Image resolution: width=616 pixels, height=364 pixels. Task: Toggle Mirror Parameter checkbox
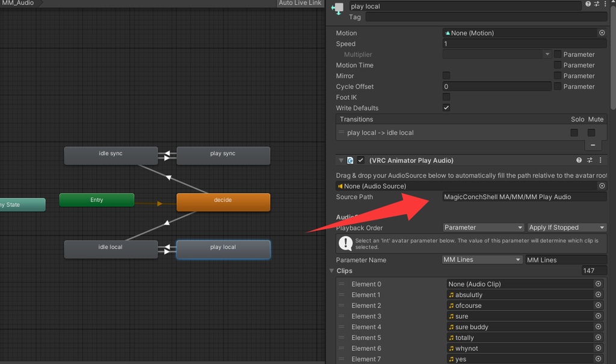point(557,75)
